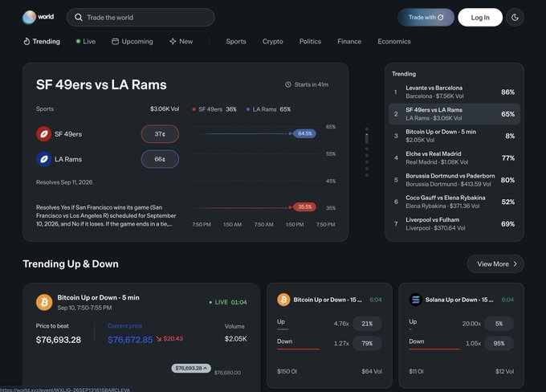Viewport: 546px width, 392px height.
Task: Click the View More chevron arrow
Action: (515, 264)
